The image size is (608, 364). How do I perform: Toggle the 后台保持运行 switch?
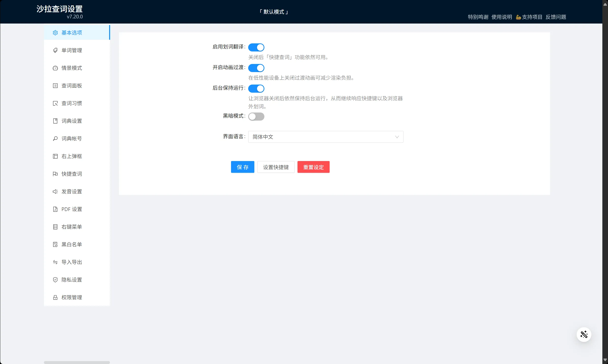point(256,88)
